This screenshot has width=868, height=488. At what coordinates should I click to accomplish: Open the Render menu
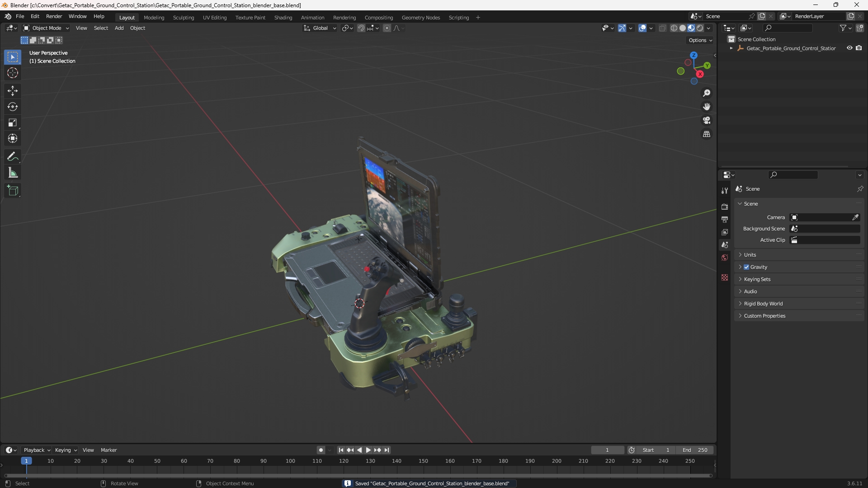54,16
